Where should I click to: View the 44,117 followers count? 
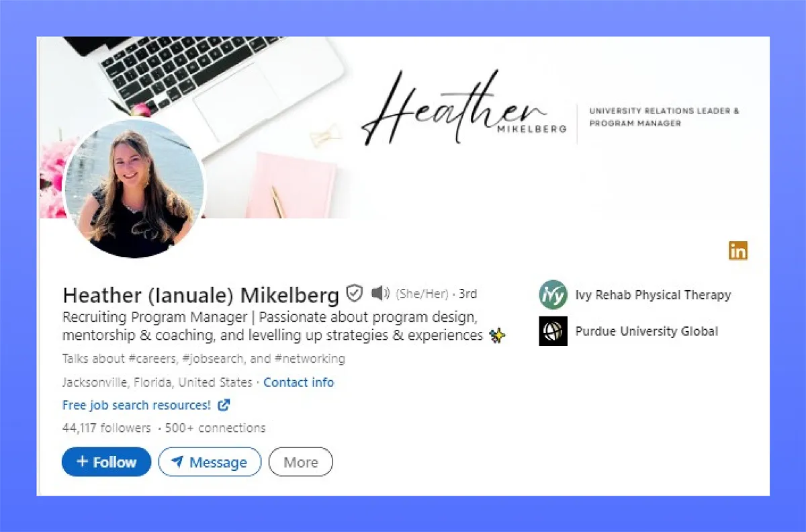pyautogui.click(x=107, y=428)
